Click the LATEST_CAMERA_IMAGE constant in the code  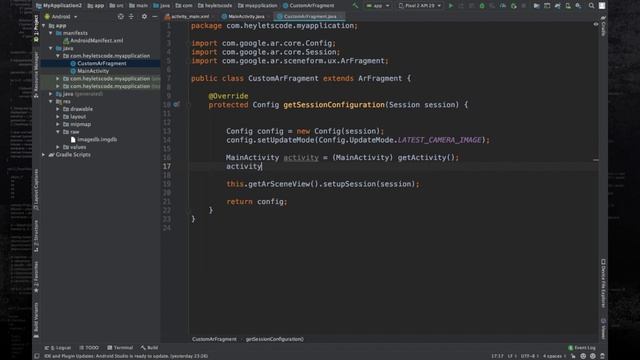[x=440, y=140]
